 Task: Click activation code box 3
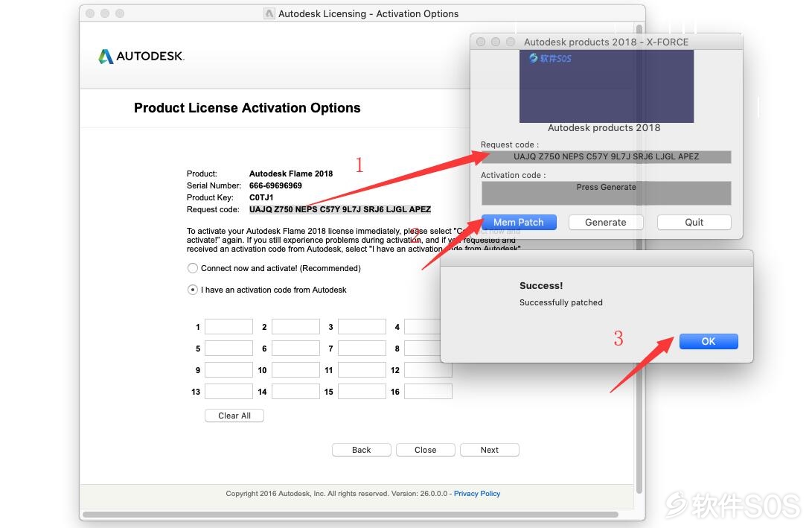pyautogui.click(x=362, y=326)
